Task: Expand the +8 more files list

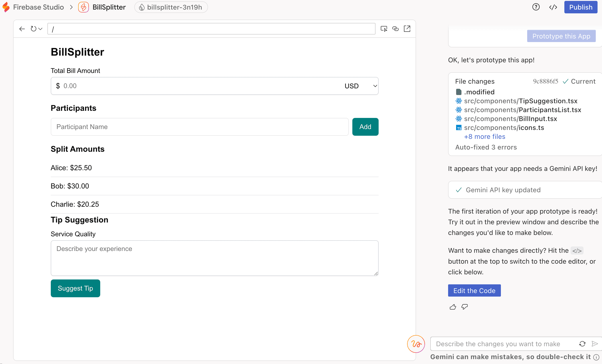Action: (484, 136)
